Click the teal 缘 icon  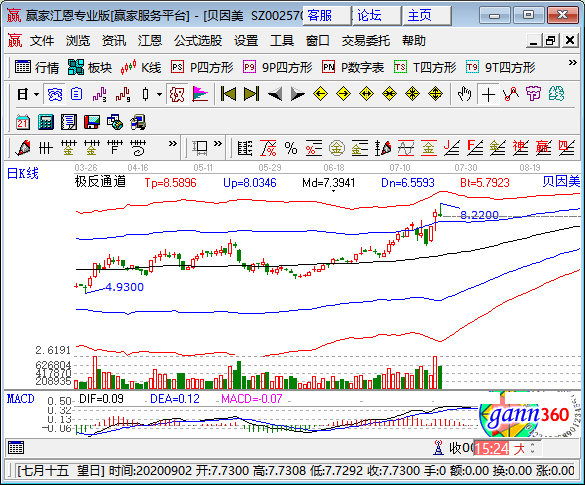click(556, 94)
